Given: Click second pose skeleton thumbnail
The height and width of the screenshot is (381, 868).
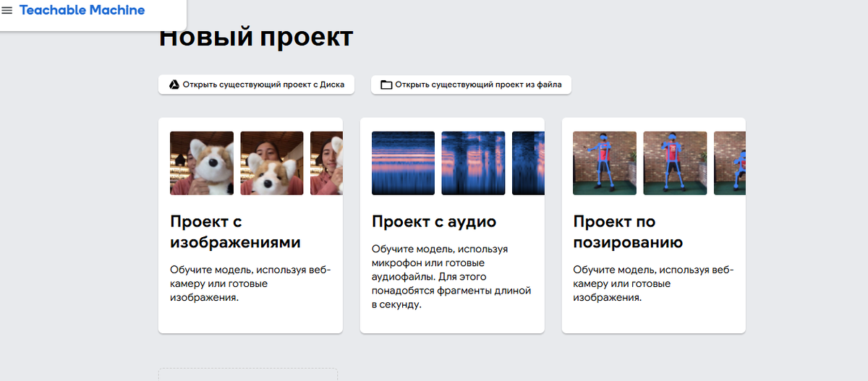Looking at the screenshot, I should (675, 163).
